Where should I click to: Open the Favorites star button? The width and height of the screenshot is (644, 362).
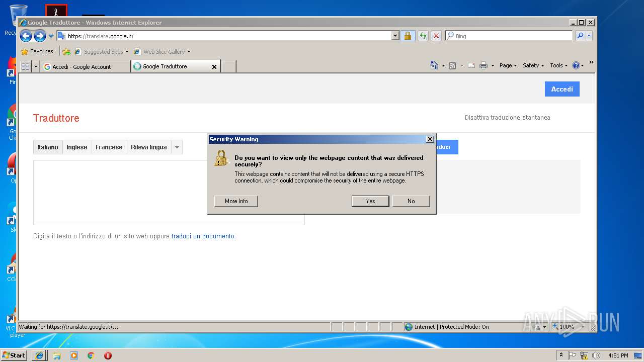tap(37, 51)
